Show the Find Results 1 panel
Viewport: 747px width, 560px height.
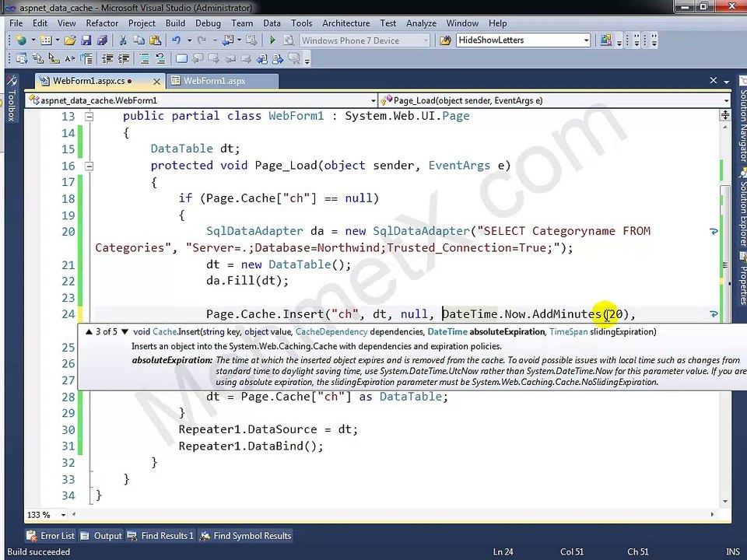pos(160,536)
